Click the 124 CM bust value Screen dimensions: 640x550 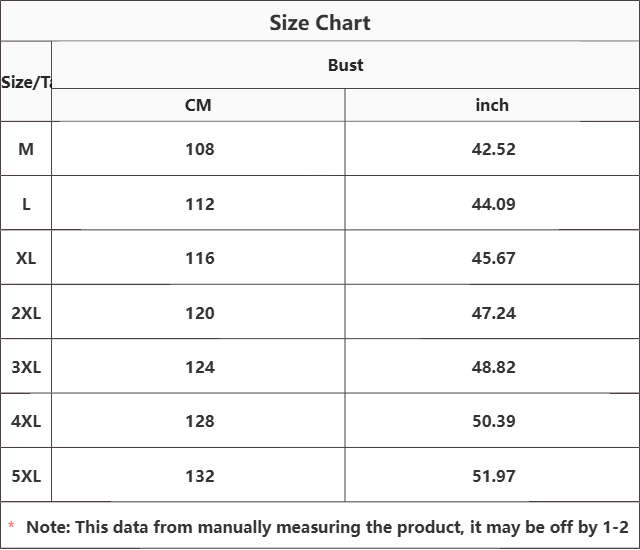[x=199, y=367]
